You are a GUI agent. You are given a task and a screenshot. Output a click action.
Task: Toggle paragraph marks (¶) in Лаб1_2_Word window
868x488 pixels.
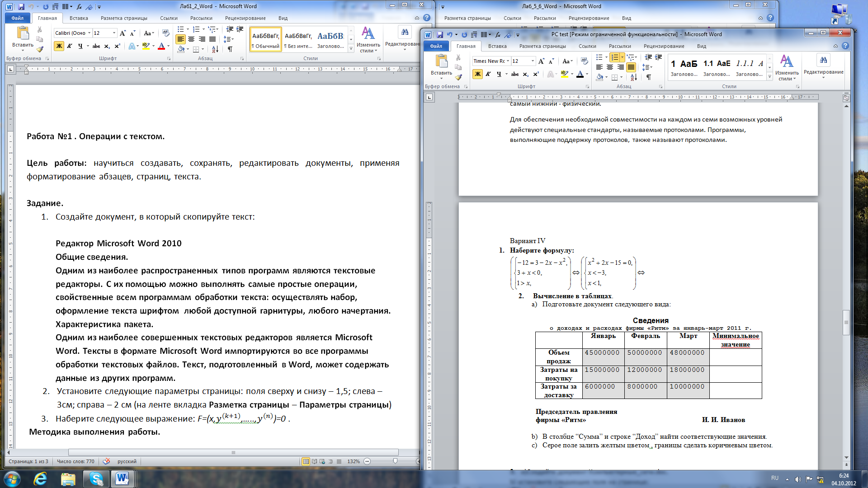pyautogui.click(x=230, y=49)
